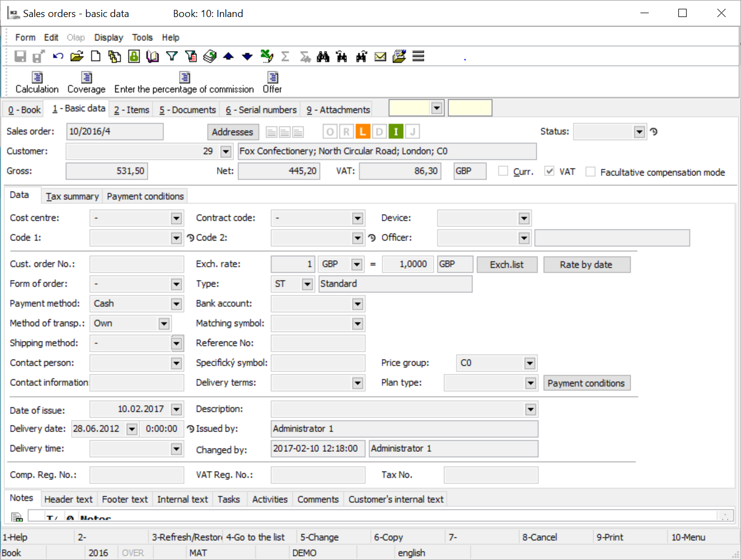Image resolution: width=741 pixels, height=560 pixels.
Task: Open the Customer dropdown arrow
Action: (x=226, y=151)
